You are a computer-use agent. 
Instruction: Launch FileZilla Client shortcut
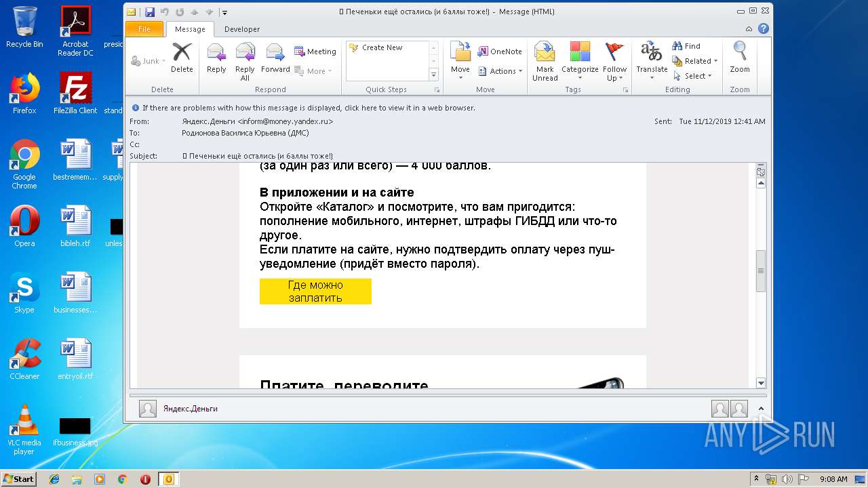[75, 94]
